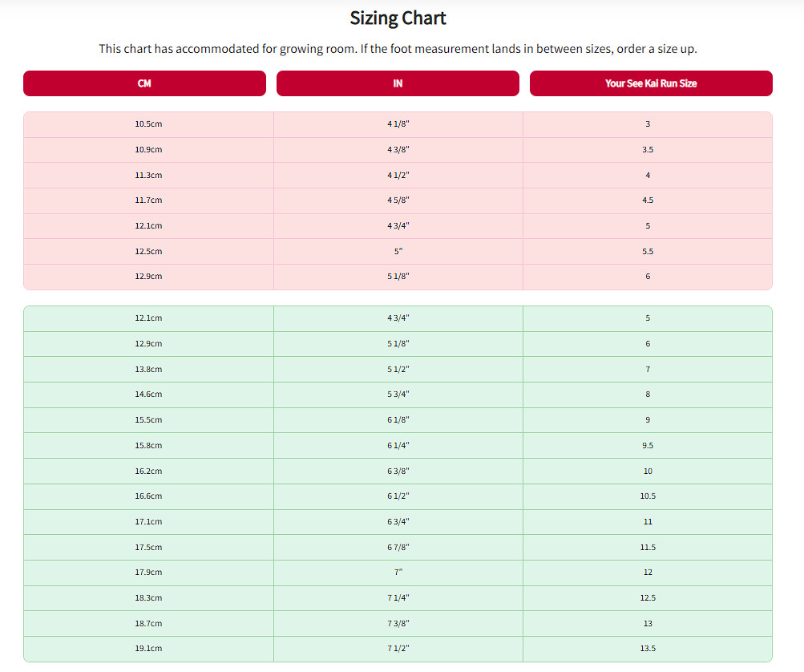Select the 16.2cm cell
Screen dimensions: 804x672
149,471
